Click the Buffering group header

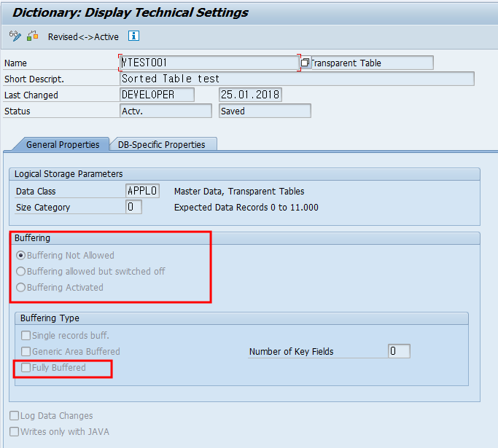(244, 238)
